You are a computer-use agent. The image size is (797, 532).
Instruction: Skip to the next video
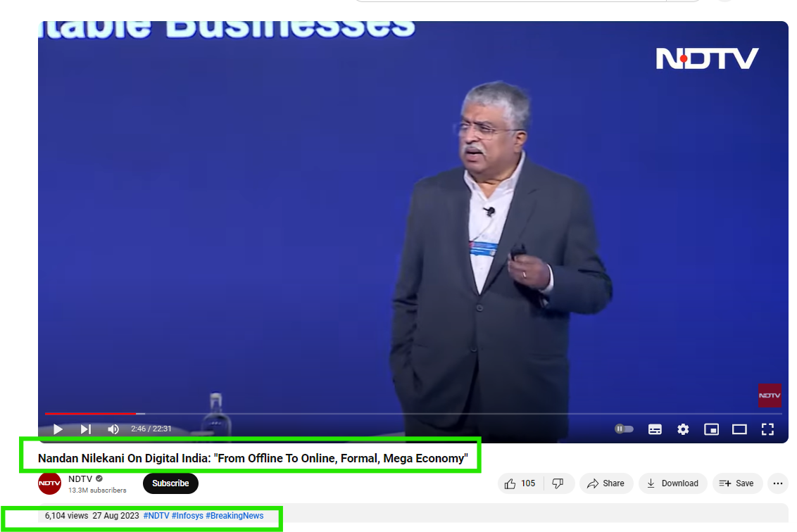[85, 429]
